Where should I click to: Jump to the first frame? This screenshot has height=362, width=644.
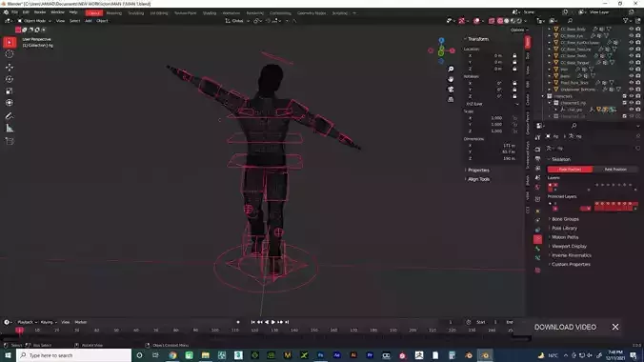tap(253, 322)
